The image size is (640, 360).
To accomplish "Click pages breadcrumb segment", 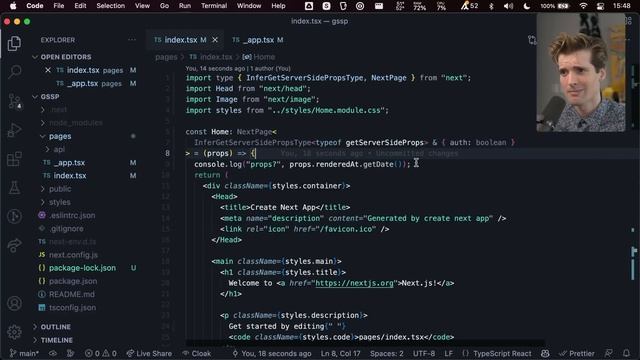I will click(x=166, y=57).
